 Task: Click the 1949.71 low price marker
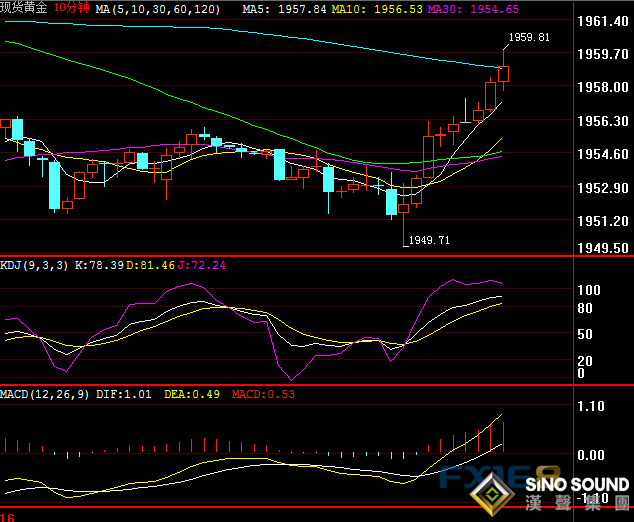pos(429,240)
